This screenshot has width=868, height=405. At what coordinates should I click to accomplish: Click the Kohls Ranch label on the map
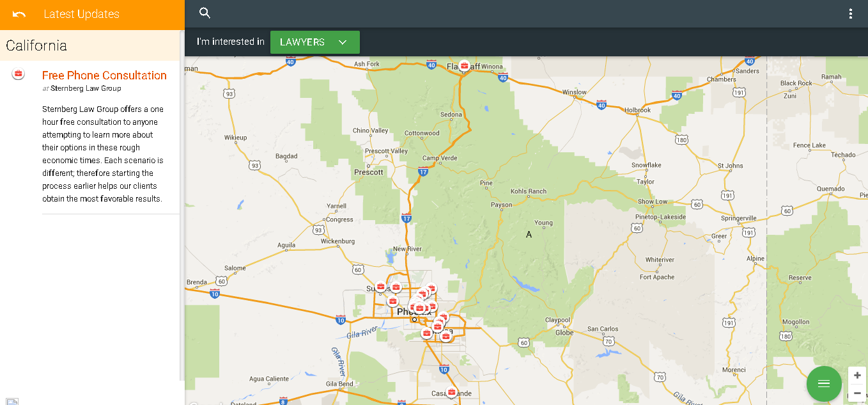[x=529, y=191]
